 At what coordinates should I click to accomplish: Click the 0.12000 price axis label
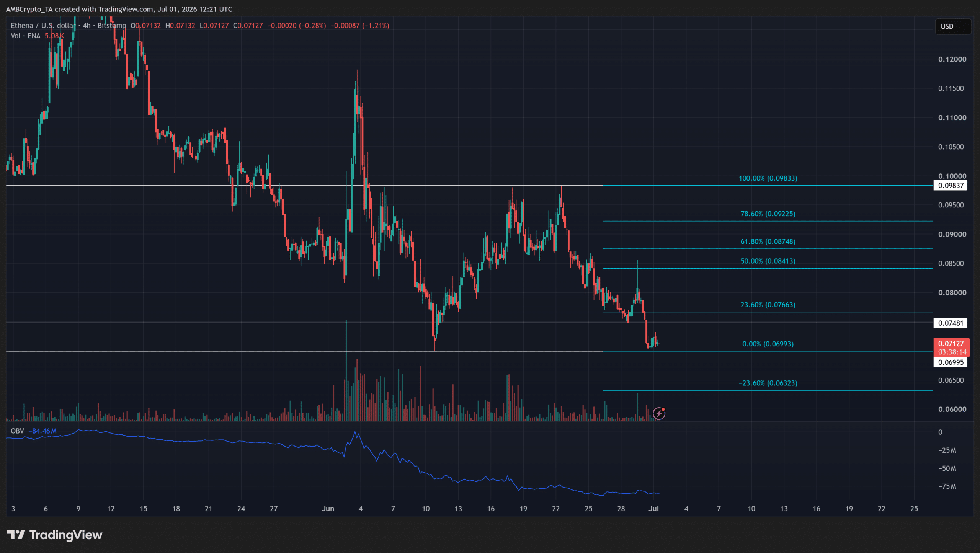(x=952, y=59)
